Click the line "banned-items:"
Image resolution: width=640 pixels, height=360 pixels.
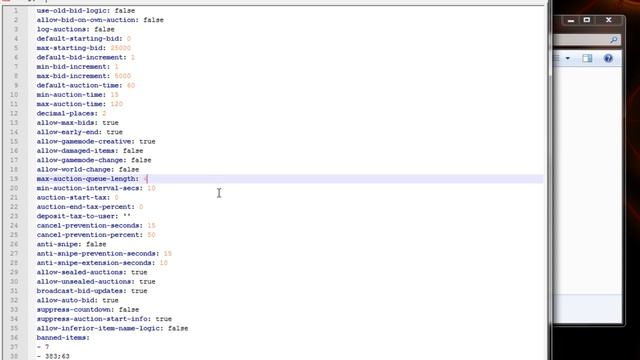[63, 338]
